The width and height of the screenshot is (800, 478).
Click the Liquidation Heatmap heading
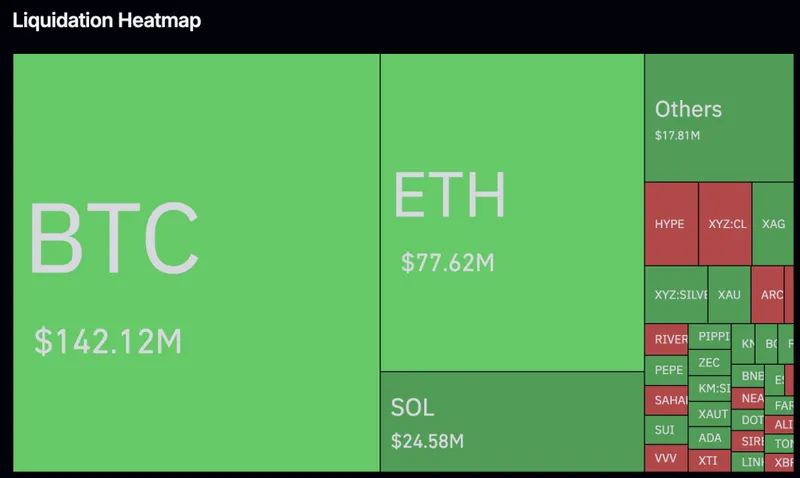107,20
